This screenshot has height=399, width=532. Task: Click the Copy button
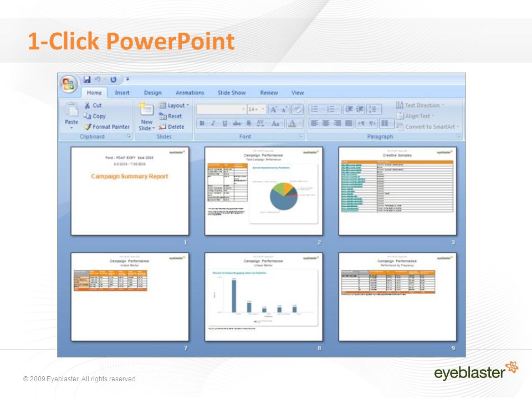(x=95, y=116)
